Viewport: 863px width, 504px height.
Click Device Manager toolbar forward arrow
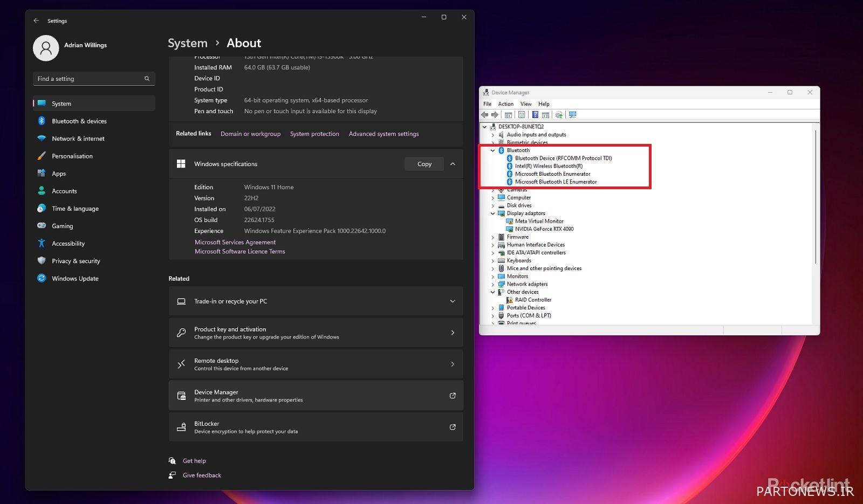tap(495, 115)
